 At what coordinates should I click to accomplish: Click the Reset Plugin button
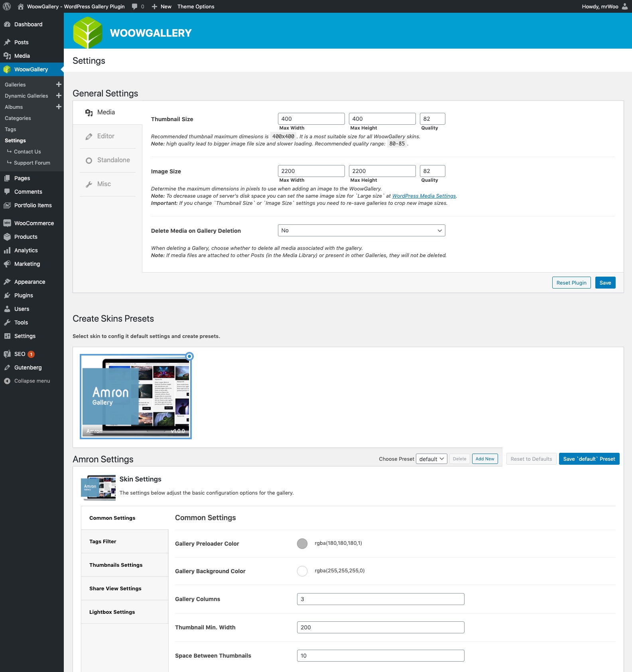click(571, 283)
